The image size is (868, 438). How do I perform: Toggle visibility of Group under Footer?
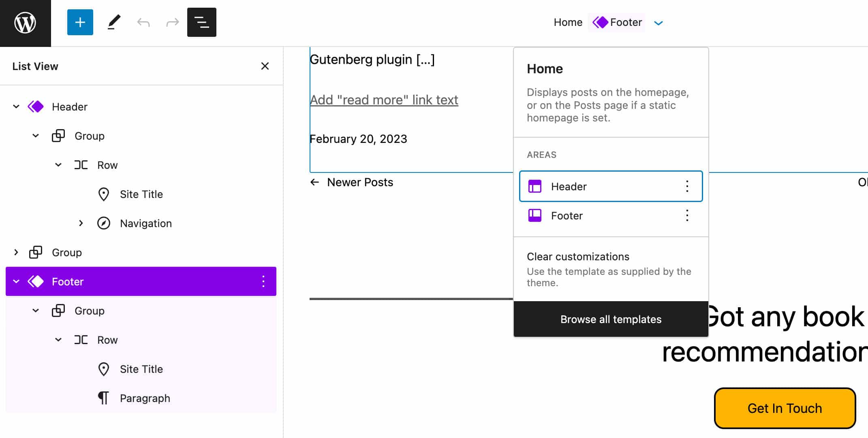(x=36, y=310)
